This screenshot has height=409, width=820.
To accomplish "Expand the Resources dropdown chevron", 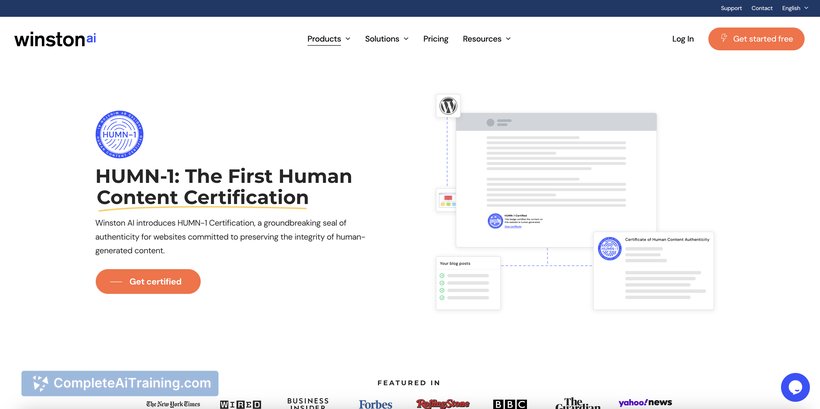I will click(508, 39).
